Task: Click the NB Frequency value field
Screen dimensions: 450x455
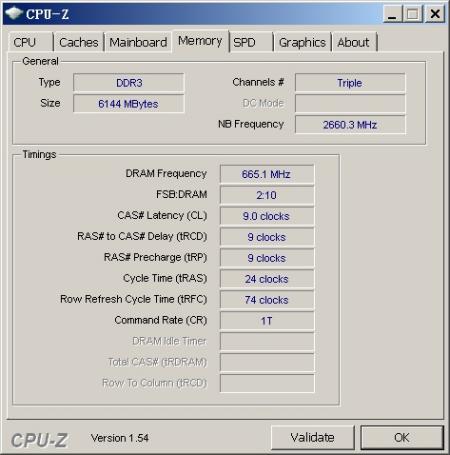Action: tap(350, 125)
